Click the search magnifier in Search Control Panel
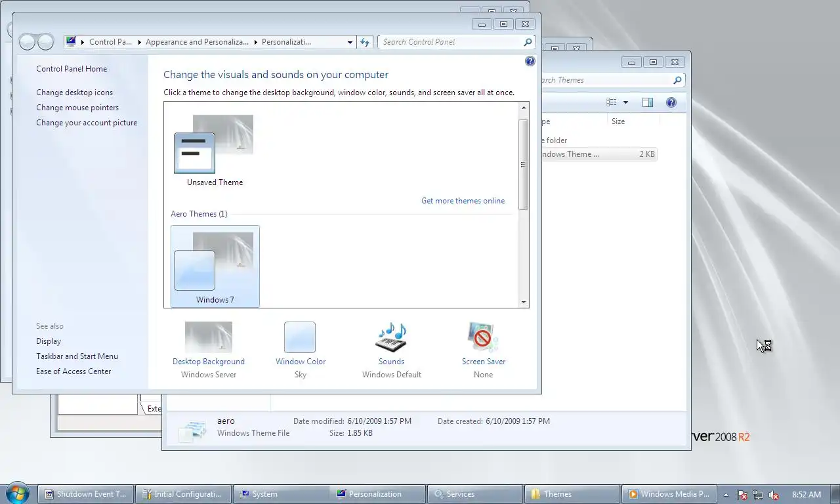Image resolution: width=840 pixels, height=504 pixels. point(528,42)
